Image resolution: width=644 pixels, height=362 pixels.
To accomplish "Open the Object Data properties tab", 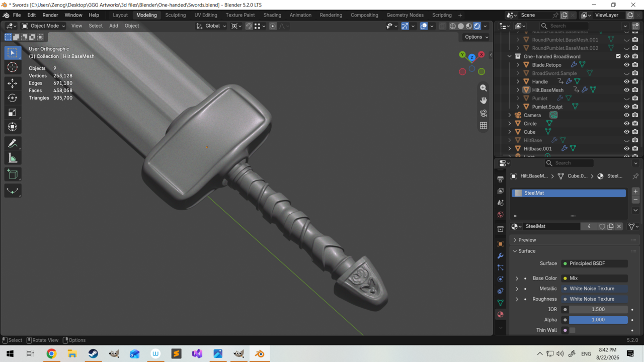I will (500, 303).
